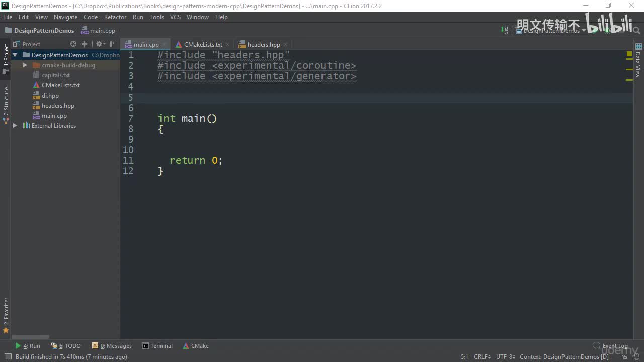Open the 4: Run tool window
Screen dimensions: 644x362
coord(28,346)
